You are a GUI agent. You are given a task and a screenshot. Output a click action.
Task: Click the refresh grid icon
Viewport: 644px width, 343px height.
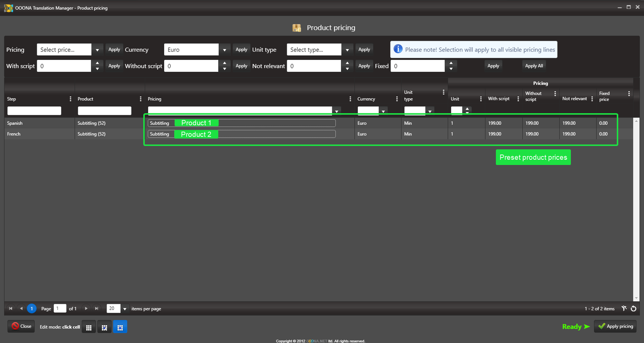pos(633,309)
